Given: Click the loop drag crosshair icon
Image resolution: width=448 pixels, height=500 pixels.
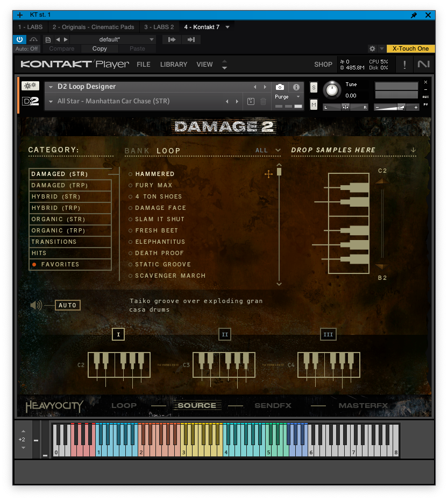Looking at the screenshot, I should 268,174.
